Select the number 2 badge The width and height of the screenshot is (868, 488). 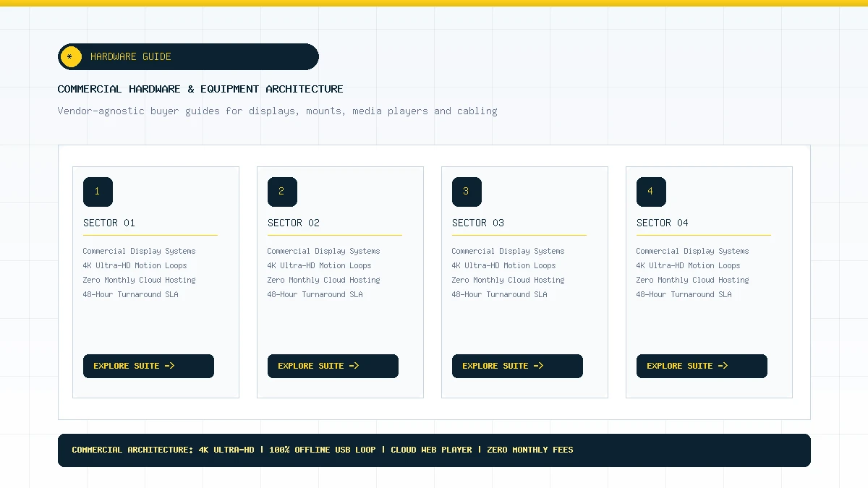(x=282, y=192)
